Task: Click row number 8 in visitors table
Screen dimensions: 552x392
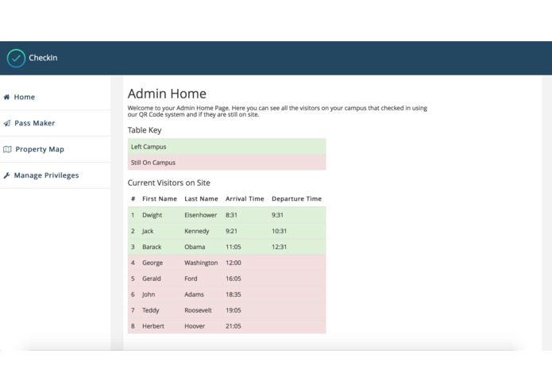Action: (x=133, y=326)
